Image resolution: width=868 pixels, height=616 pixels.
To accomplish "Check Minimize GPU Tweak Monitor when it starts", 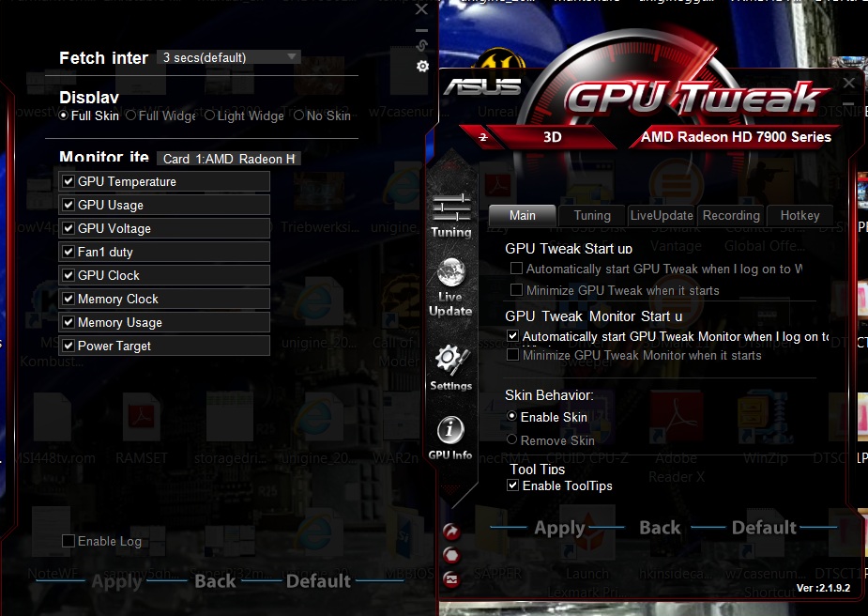I will coord(512,355).
